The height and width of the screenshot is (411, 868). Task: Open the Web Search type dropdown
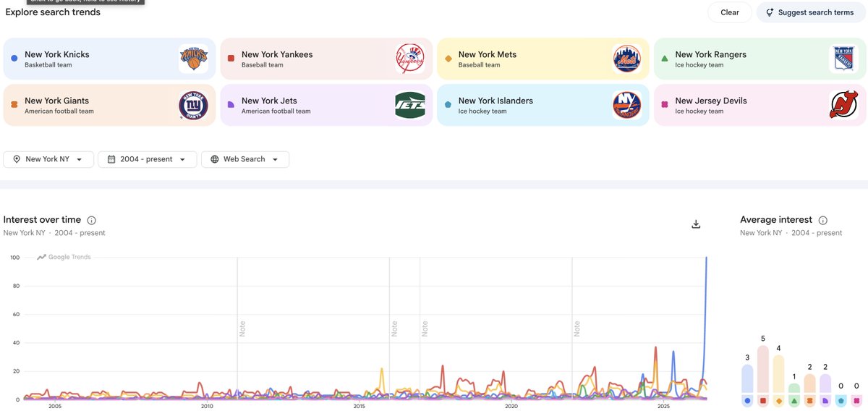pos(245,159)
